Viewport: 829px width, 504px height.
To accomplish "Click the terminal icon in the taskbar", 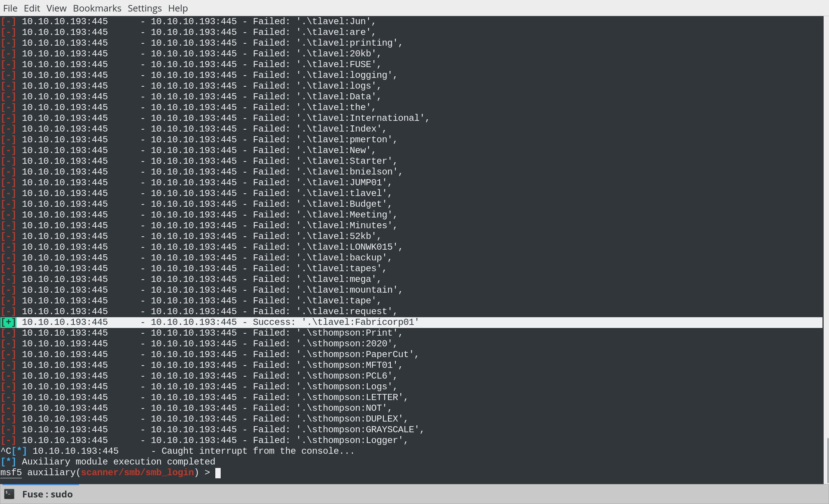I will pos(10,494).
